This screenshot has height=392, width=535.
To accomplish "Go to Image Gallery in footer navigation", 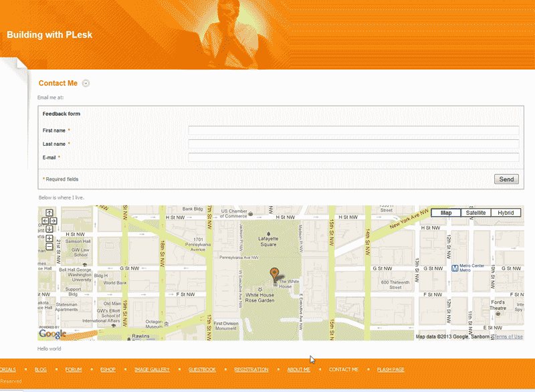I will [152, 369].
